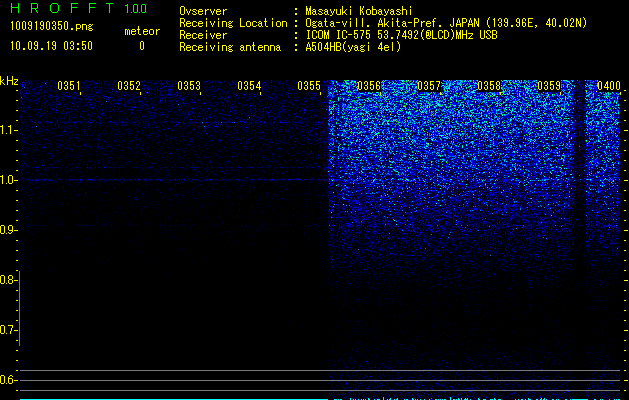Click the file name 1009190350.png

(52, 26)
